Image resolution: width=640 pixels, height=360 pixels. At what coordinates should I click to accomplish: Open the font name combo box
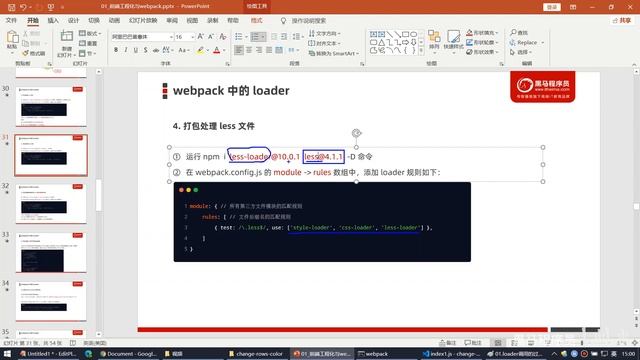(142, 37)
